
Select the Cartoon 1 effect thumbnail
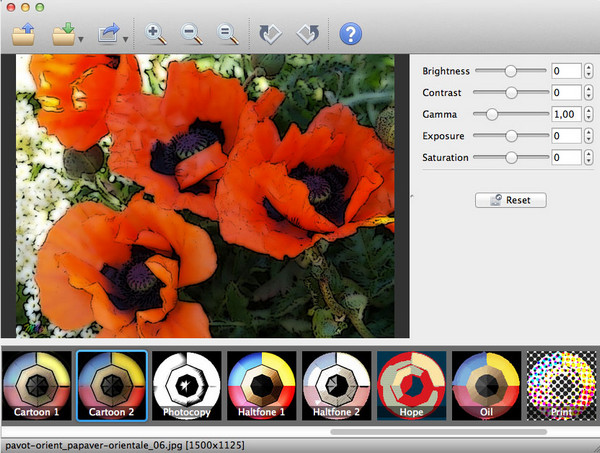point(36,385)
